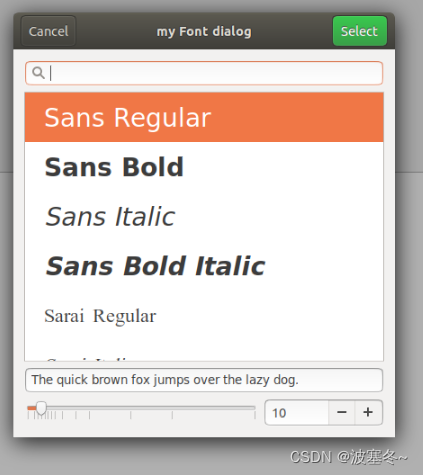Image resolution: width=423 pixels, height=475 pixels.
Task: Increase font size with the plus button
Action: [368, 413]
